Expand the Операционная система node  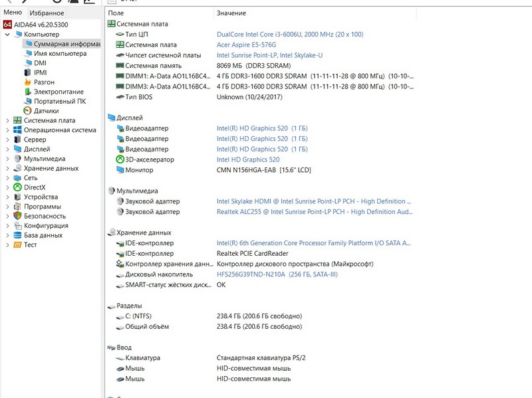tap(7, 130)
